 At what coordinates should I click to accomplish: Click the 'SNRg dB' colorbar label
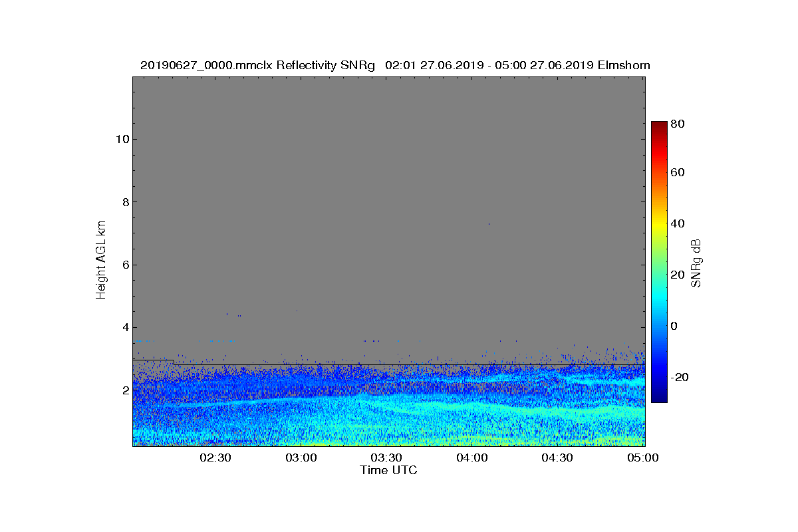pyautogui.click(x=696, y=263)
